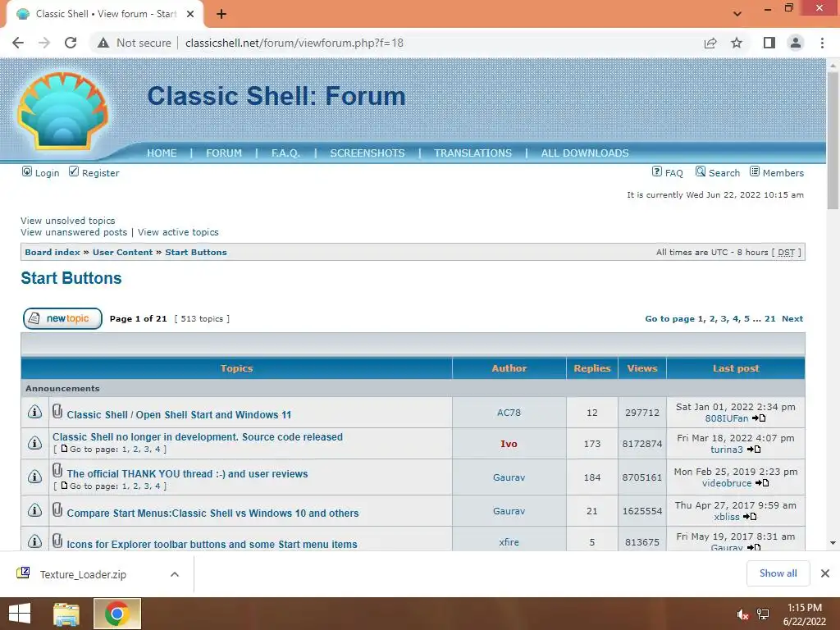
Task: Open topic Classic Shell / Open Shell Start and Windows 11
Action: point(179,414)
